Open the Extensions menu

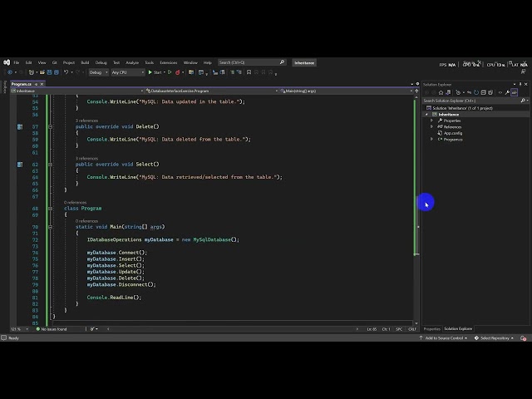(x=168, y=62)
